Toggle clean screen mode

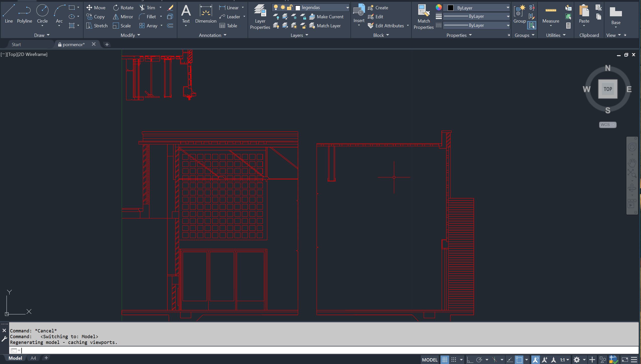click(x=625, y=360)
